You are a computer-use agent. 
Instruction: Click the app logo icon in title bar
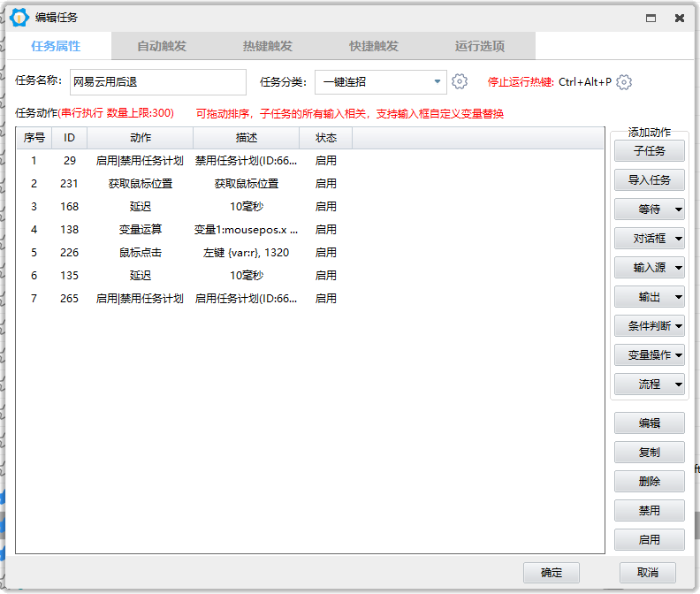point(19,18)
